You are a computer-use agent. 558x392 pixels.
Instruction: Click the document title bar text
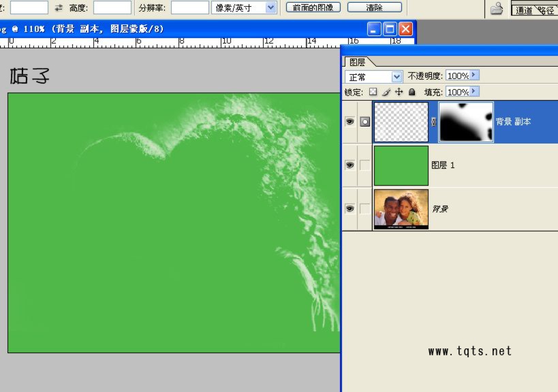[x=82, y=29]
